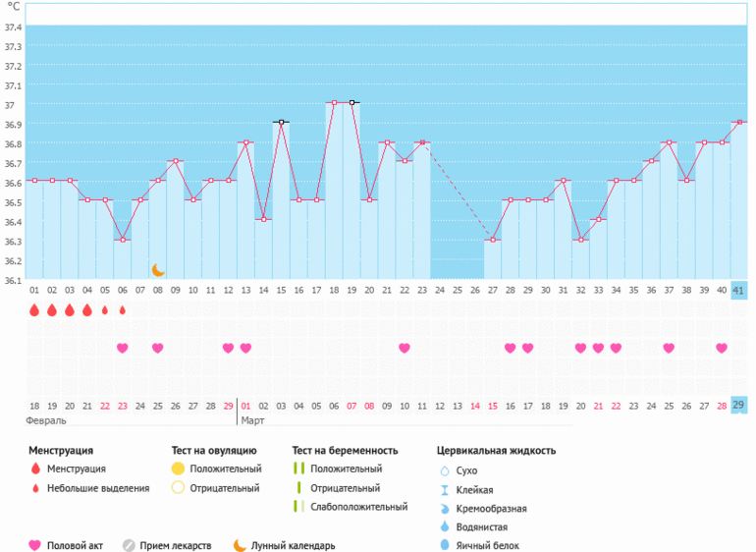Click the sticky cervical fluid hourglass icon
Screen dimensions: 756x552
tap(447, 489)
